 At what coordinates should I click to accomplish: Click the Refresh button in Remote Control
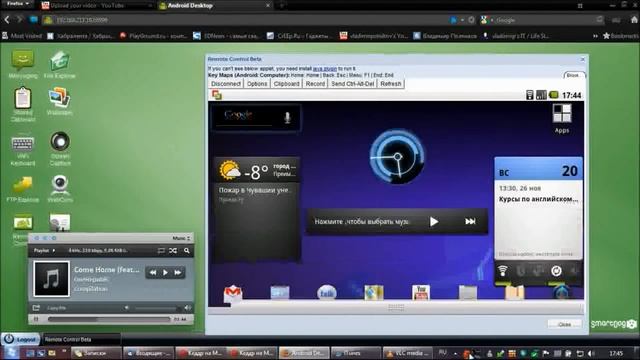click(x=391, y=84)
